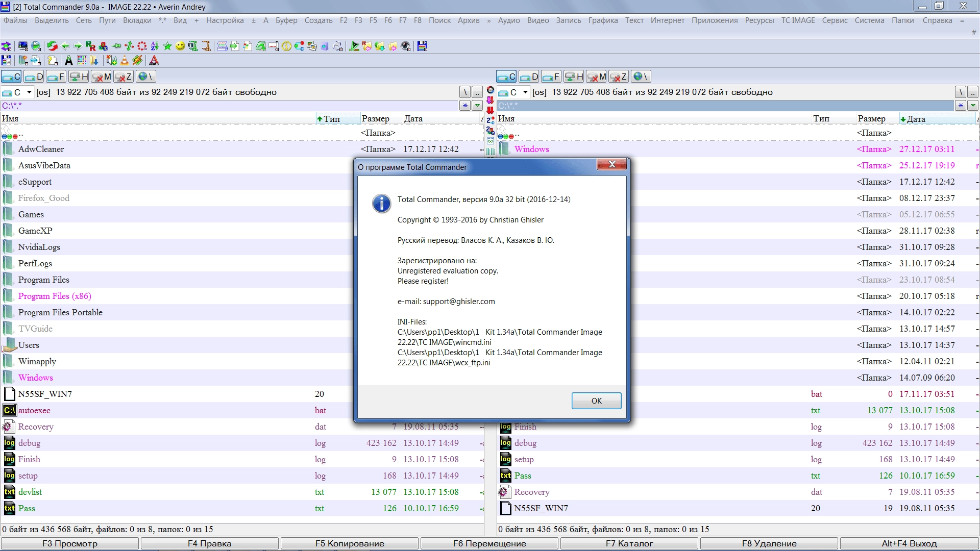Click the green star favorites toolbar icon
Screen dimensions: 980x551
tap(167, 46)
